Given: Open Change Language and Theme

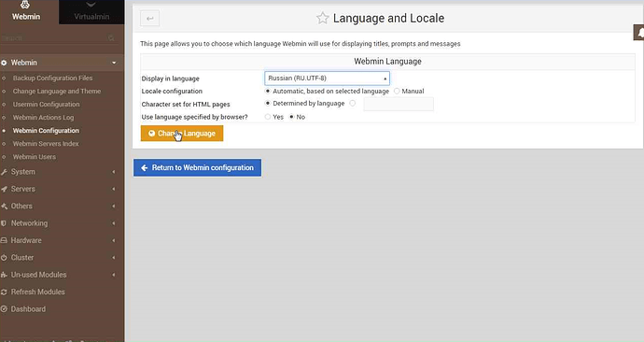Looking at the screenshot, I should coord(57,92).
